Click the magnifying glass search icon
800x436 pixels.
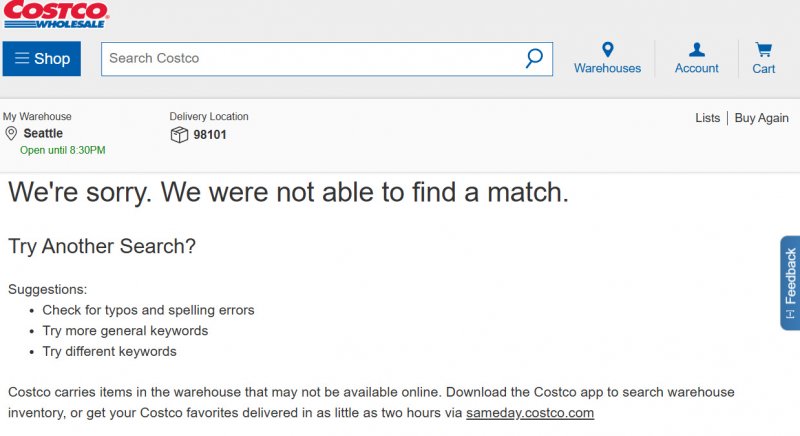(534, 58)
